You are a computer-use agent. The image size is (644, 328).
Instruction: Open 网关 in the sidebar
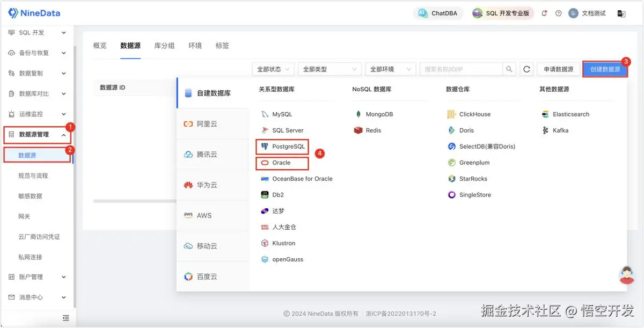point(24,216)
